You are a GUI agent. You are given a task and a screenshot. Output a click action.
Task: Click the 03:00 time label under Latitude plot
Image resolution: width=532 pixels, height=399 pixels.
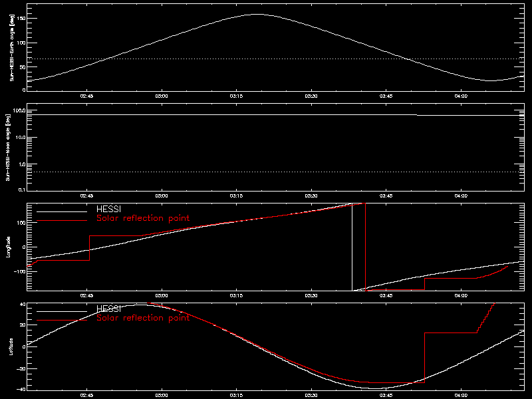(162, 396)
